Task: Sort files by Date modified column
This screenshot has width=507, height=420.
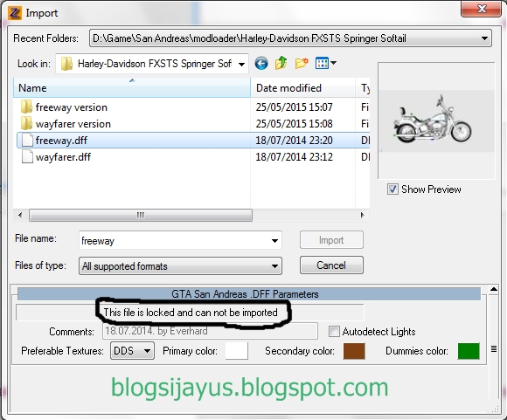Action: click(x=302, y=88)
